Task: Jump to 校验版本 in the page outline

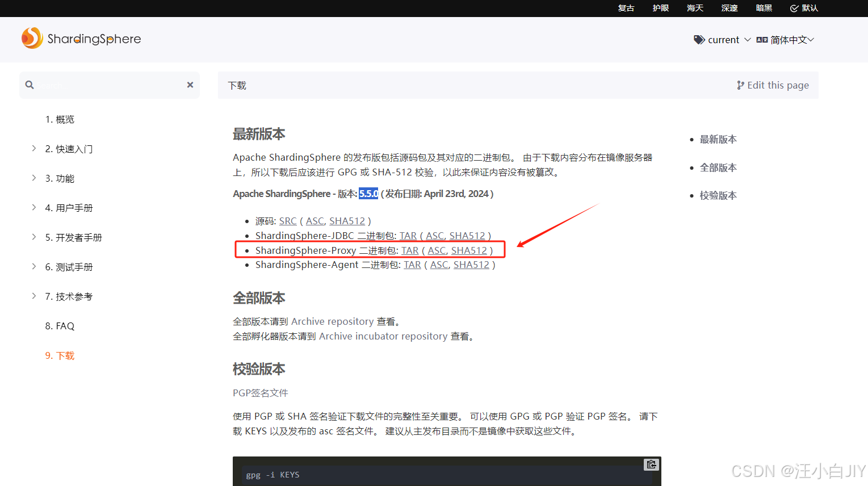Action: (718, 195)
